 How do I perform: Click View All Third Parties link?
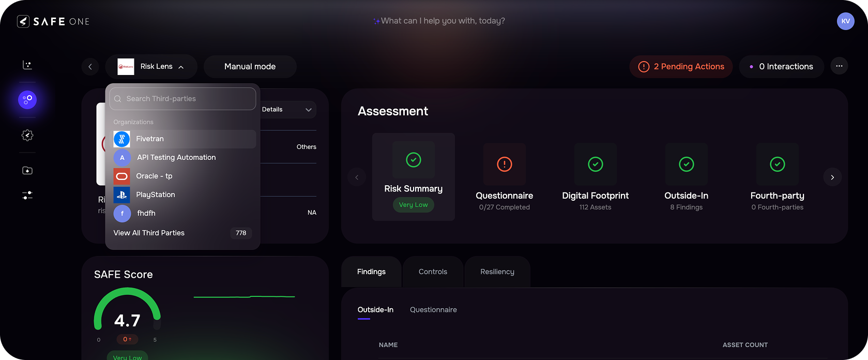(x=149, y=233)
